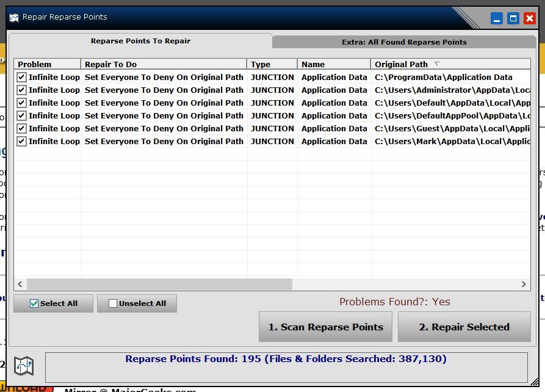Toggle checkbox for Users\Guest junction row
Viewport: 545px width, 392px height.
(x=22, y=128)
